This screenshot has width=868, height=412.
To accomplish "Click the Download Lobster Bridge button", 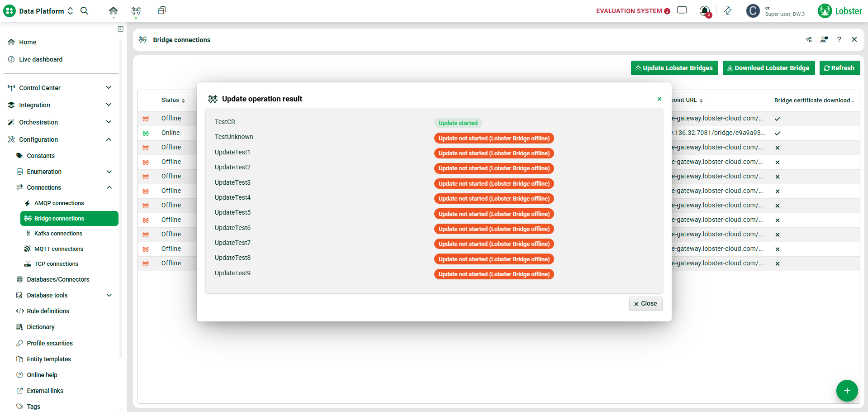I will (768, 68).
